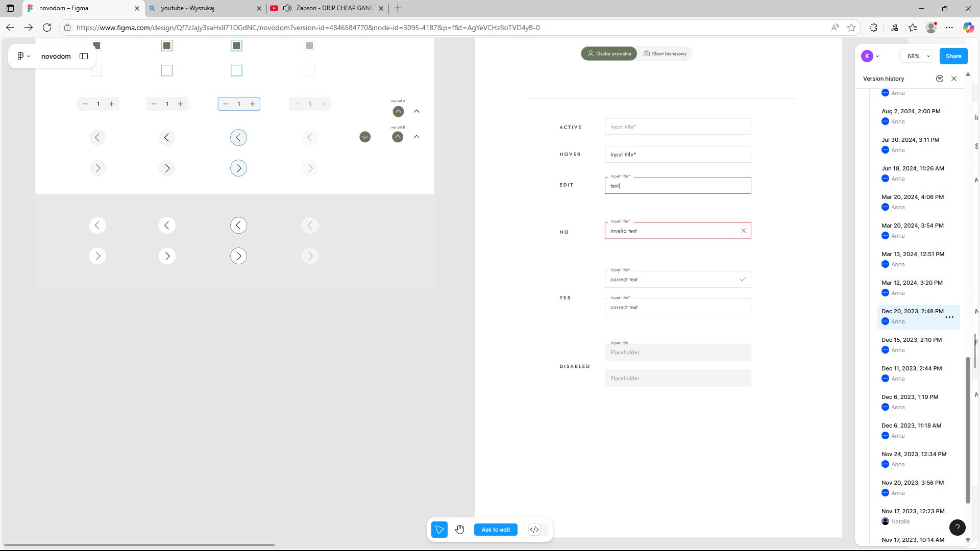Screen dimensions: 980x551
Task: Click the Ask to edit button
Action: [x=496, y=530]
